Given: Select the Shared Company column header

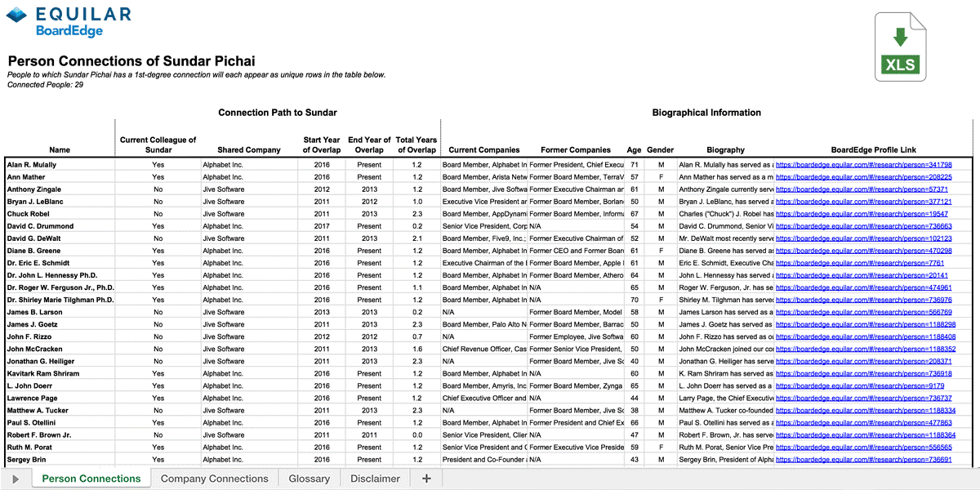Looking at the screenshot, I should pyautogui.click(x=249, y=150).
